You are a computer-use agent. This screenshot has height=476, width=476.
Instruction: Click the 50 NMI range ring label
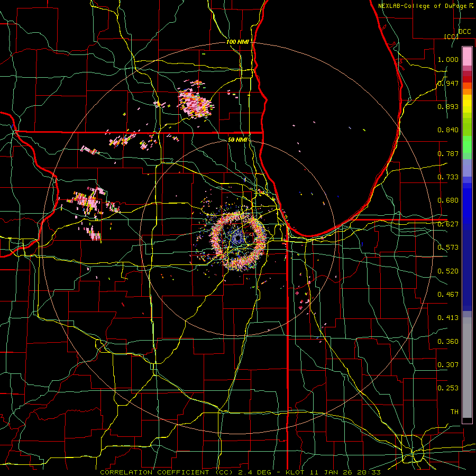(x=237, y=140)
